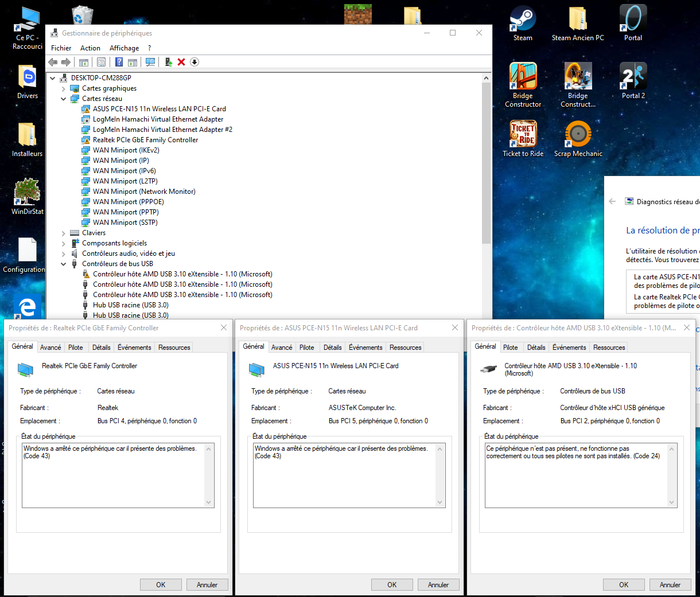Click the Device Manager vertical scrollbar thumb

pyautogui.click(x=487, y=163)
